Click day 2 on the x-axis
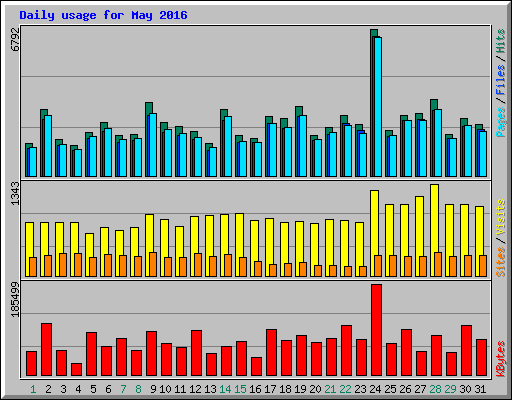Viewport: 512px width, 400px height. click(x=48, y=389)
